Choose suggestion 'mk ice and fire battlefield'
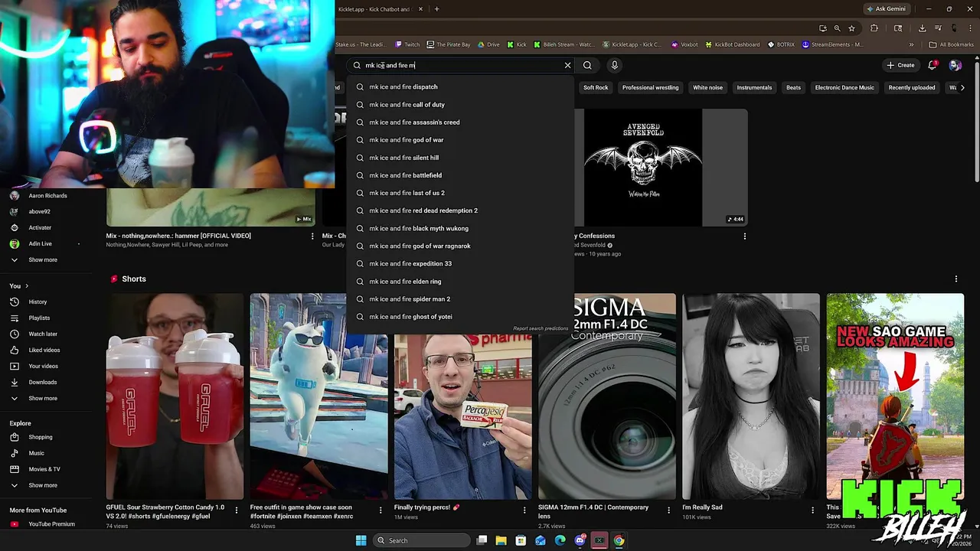 tap(460, 175)
